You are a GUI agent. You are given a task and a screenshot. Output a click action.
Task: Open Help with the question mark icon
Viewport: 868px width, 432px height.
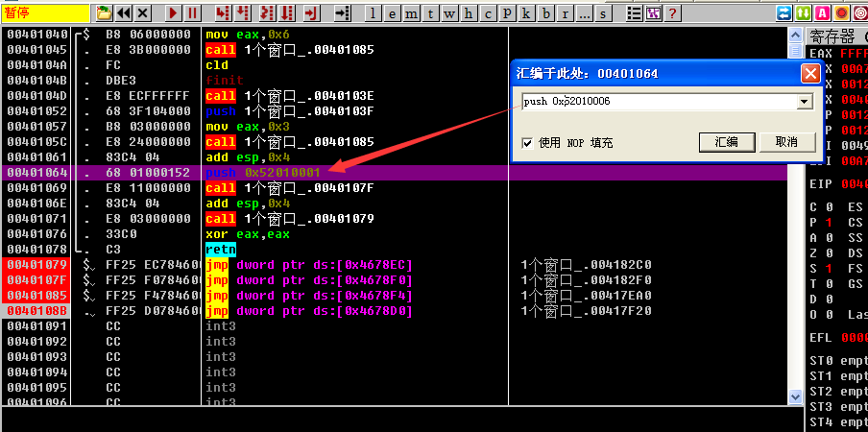click(x=672, y=12)
